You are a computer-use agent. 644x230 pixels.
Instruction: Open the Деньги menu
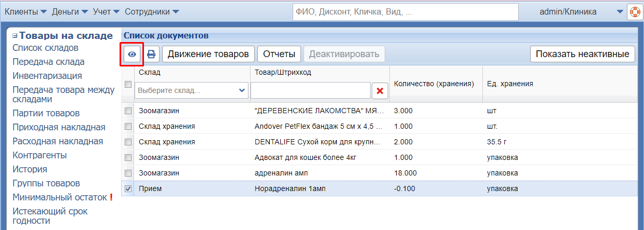70,11
